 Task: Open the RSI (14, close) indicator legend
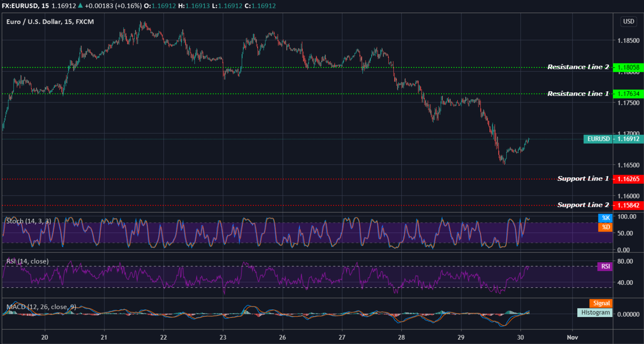[27, 261]
